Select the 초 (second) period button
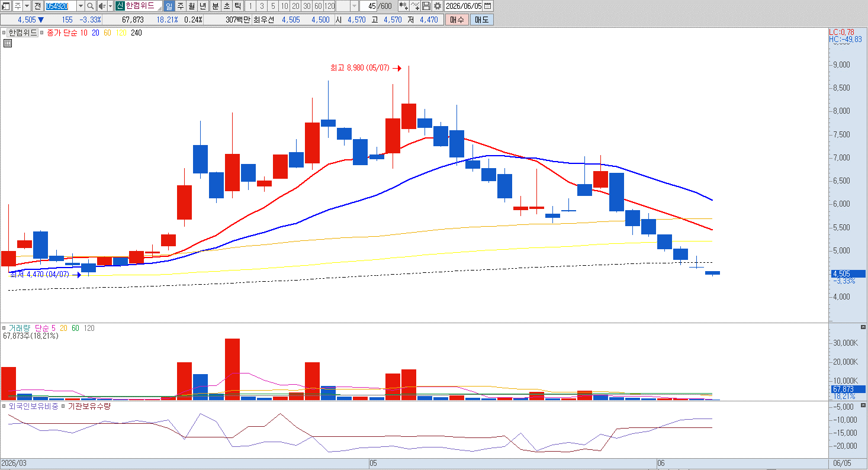Screen dimensions: 868x470 [x=226, y=6]
